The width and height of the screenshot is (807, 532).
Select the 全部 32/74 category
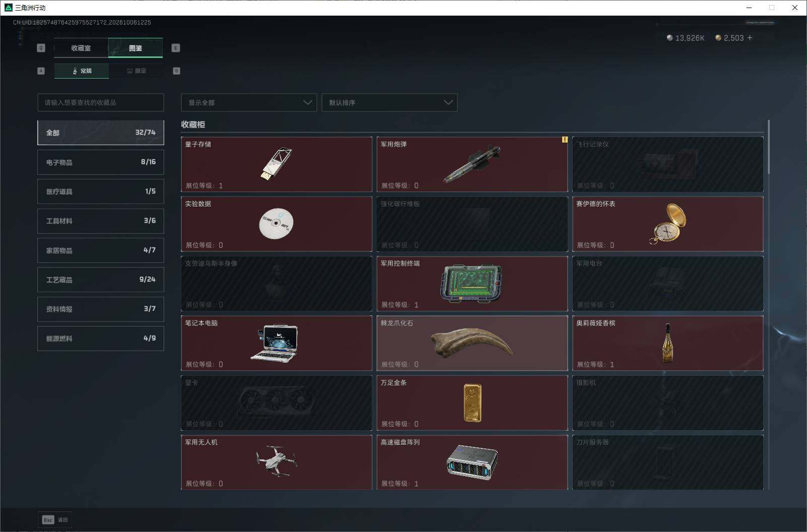[x=101, y=132]
